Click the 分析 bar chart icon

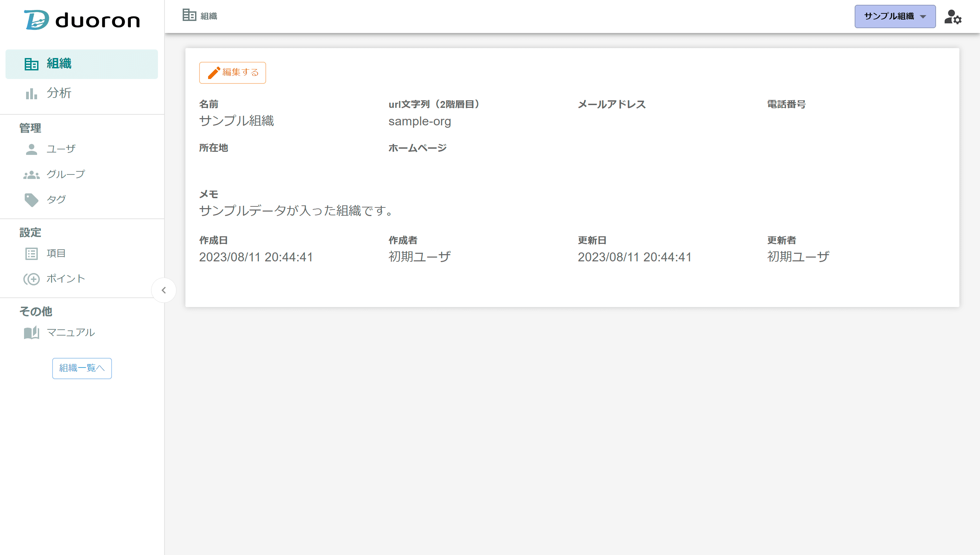click(x=31, y=93)
